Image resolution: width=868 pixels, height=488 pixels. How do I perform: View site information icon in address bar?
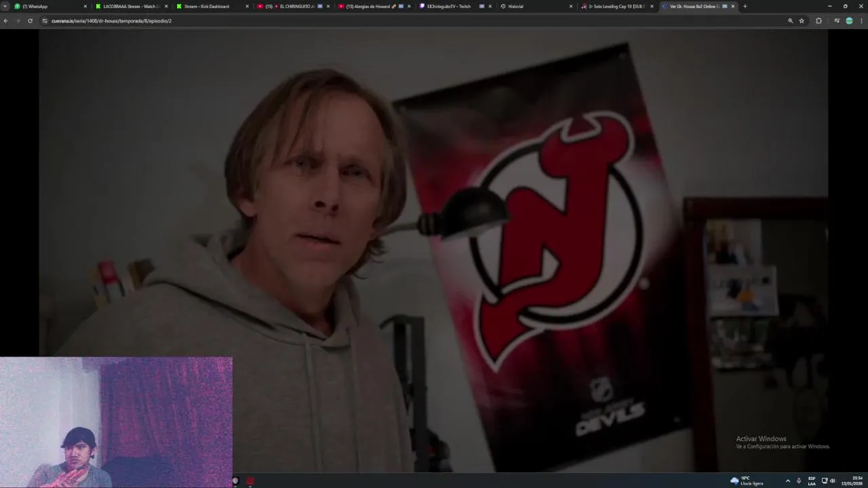click(x=45, y=21)
